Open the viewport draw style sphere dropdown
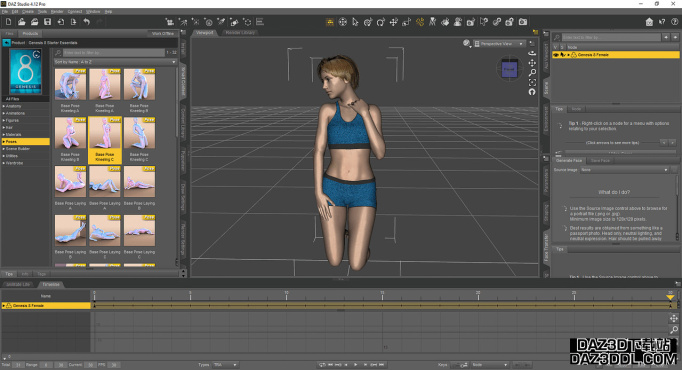This screenshot has width=682, height=370. click(x=467, y=43)
